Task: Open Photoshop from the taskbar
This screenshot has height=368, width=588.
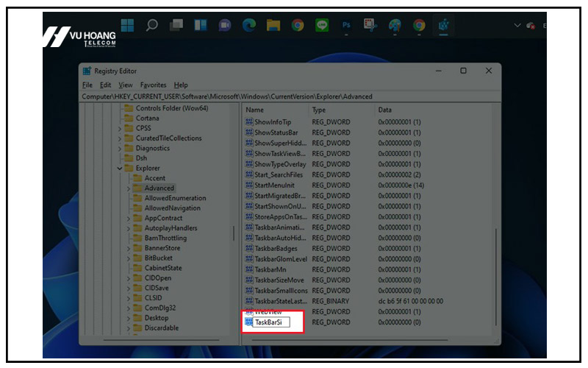Action: pos(346,25)
